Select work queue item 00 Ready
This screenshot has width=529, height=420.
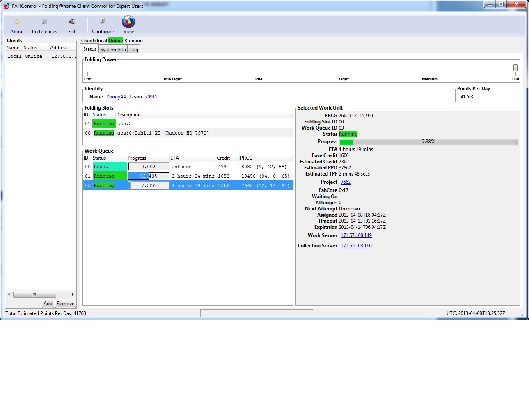(188, 167)
